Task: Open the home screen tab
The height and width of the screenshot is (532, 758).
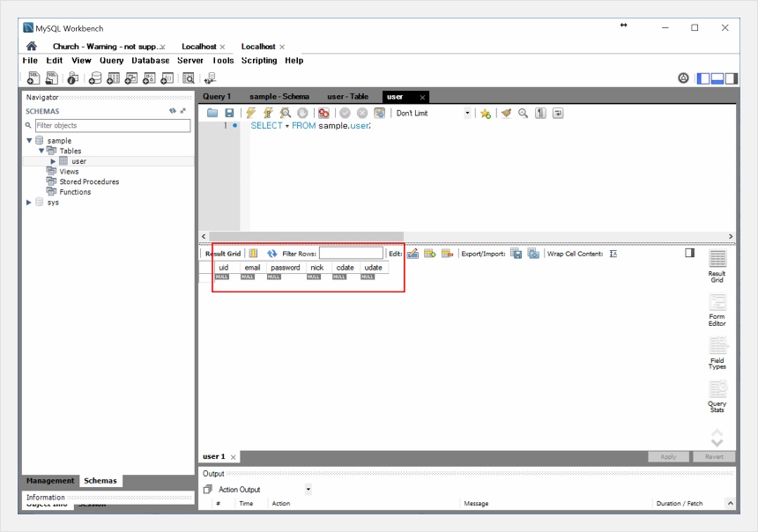Action: coord(32,47)
